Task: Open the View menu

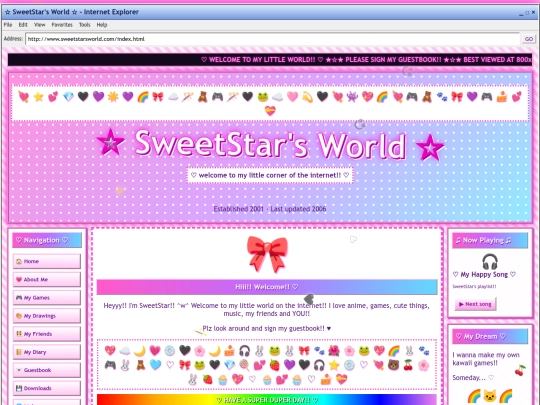Action: click(40, 25)
